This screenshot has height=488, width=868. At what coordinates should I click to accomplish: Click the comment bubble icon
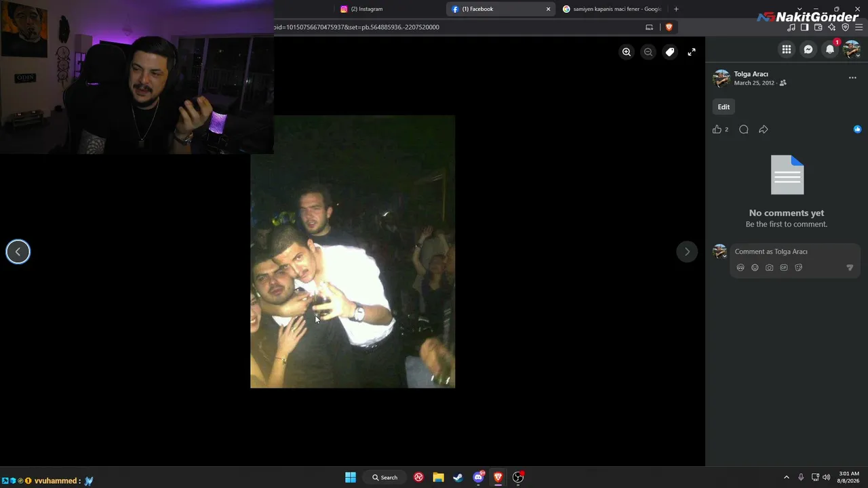[744, 129]
